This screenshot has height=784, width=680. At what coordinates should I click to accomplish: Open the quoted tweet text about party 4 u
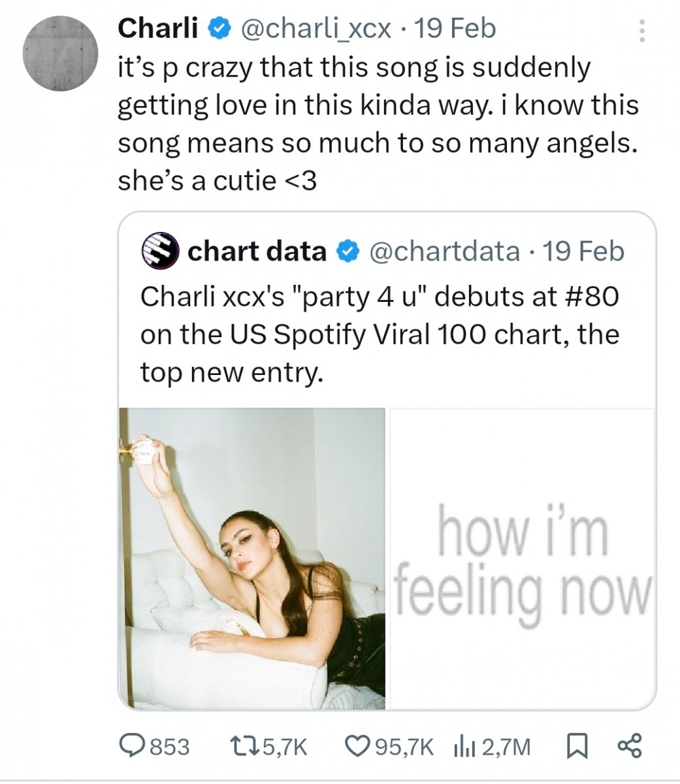[x=380, y=335]
